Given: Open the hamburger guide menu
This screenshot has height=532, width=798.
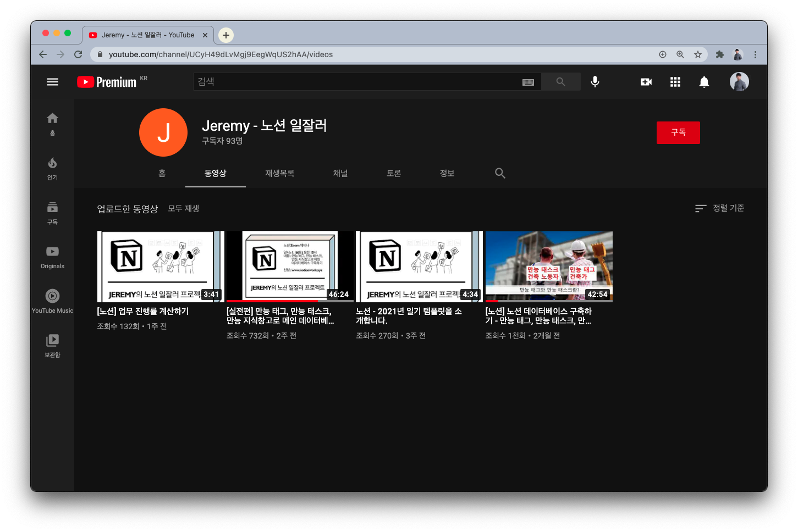Looking at the screenshot, I should click(x=52, y=82).
